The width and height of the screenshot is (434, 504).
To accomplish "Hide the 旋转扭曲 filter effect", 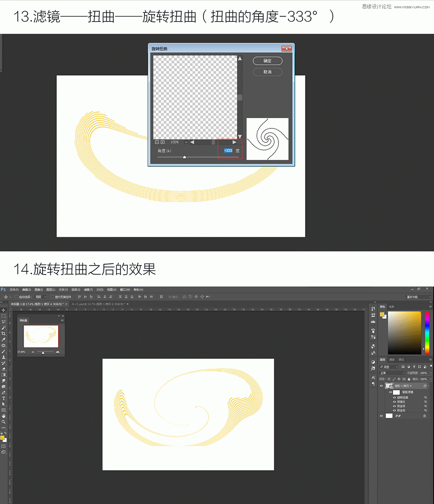I will click(394, 398).
